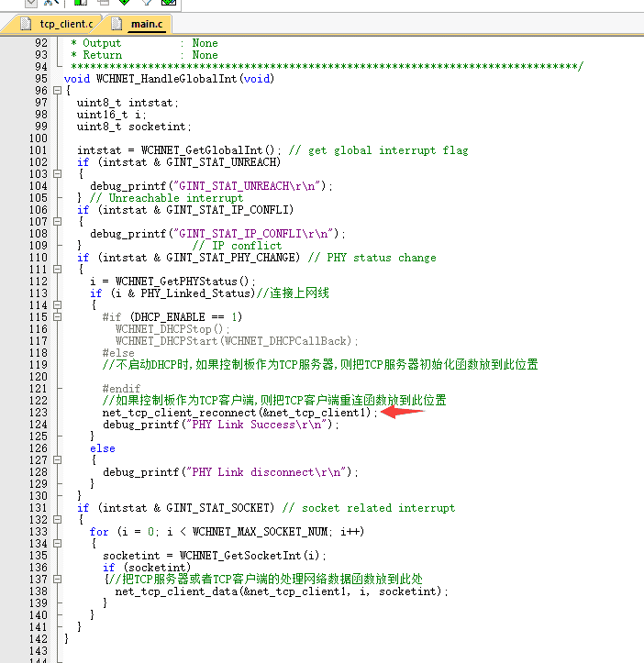
Task: Click the '#endif' preprocessor directive
Action: point(121,389)
